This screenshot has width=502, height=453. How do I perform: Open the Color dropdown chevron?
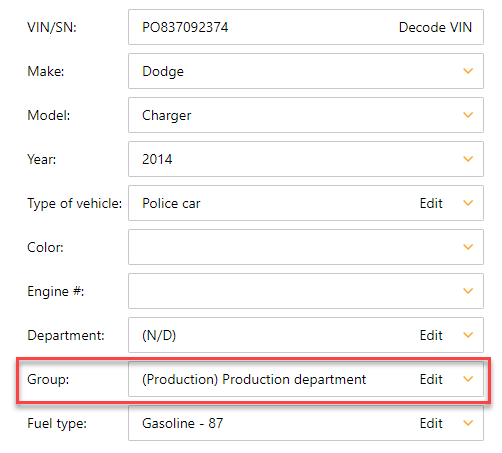(x=468, y=247)
